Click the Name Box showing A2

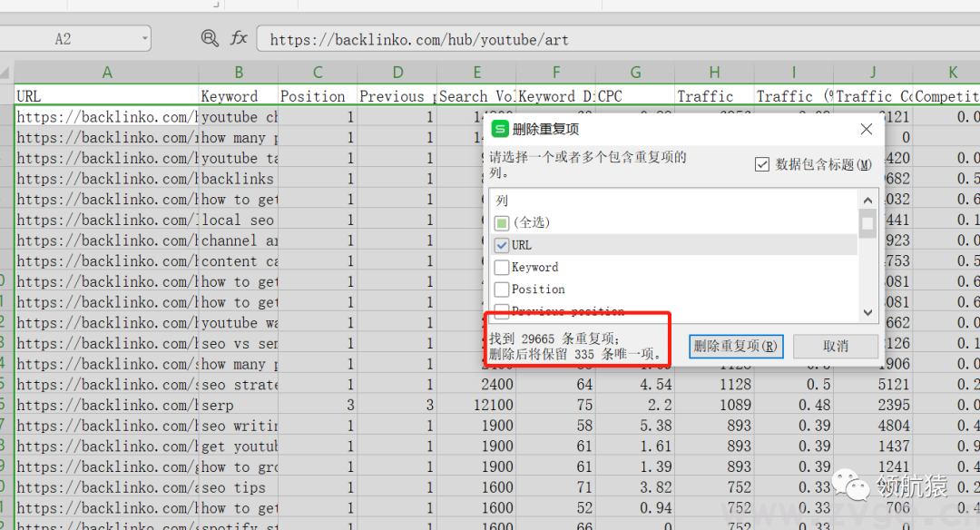point(64,39)
